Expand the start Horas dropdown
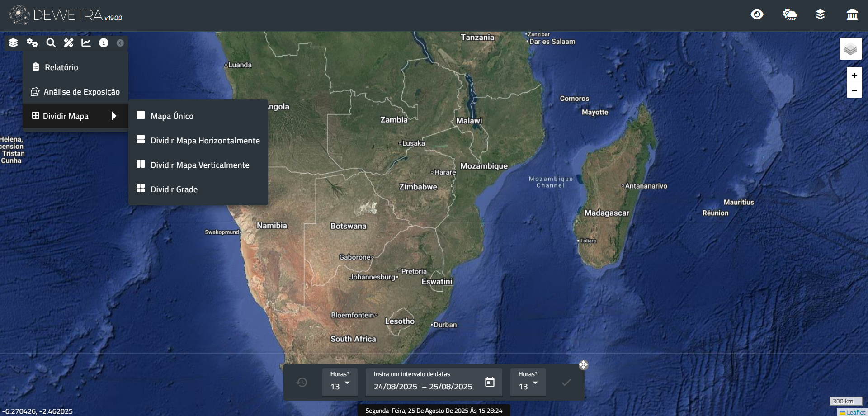This screenshot has width=868, height=416. tap(340, 383)
